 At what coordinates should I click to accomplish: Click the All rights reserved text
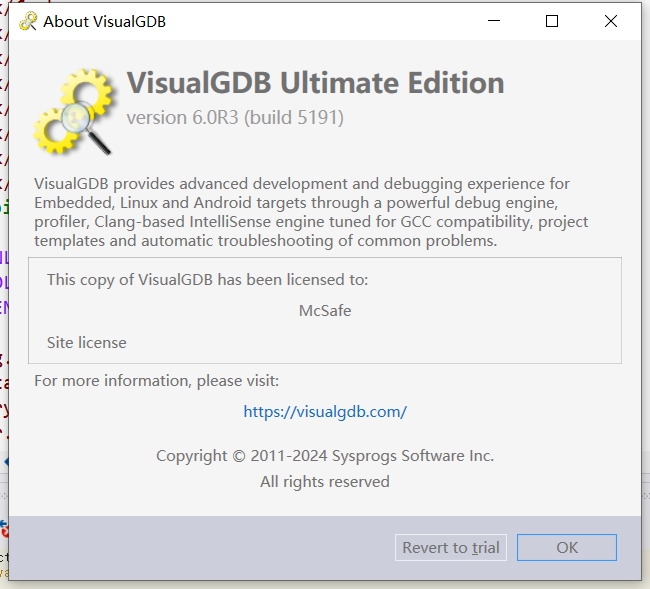[325, 482]
